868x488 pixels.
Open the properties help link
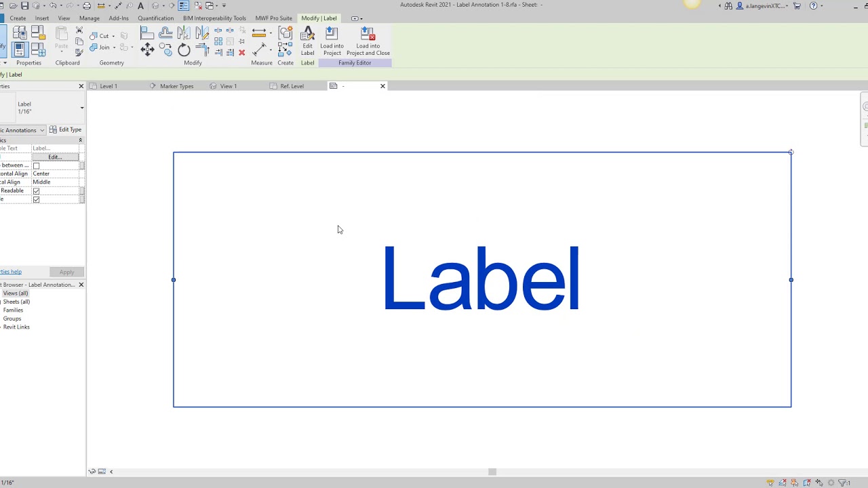coord(10,272)
